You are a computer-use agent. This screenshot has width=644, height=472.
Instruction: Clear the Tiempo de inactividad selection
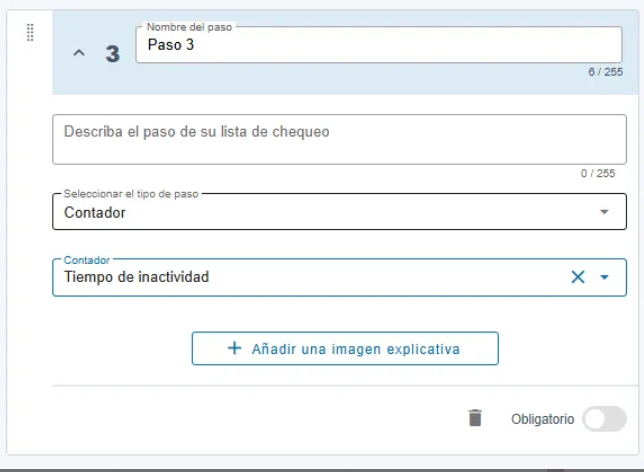[x=578, y=277]
